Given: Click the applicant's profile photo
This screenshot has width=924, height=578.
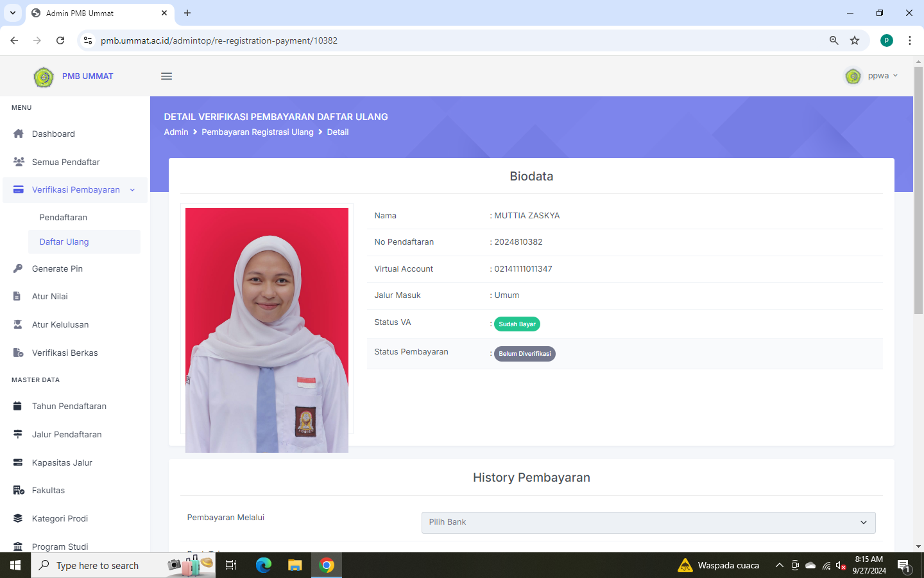Looking at the screenshot, I should coord(267,328).
